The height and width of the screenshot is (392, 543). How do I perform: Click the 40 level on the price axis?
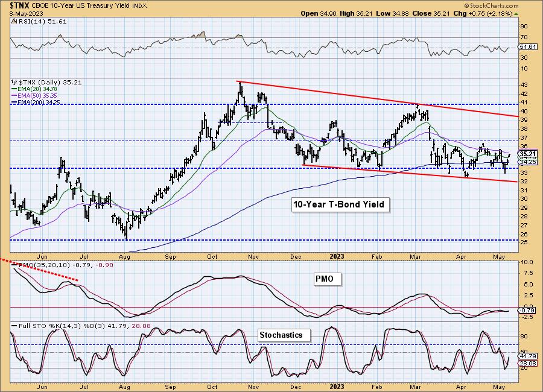pyautogui.click(x=524, y=112)
